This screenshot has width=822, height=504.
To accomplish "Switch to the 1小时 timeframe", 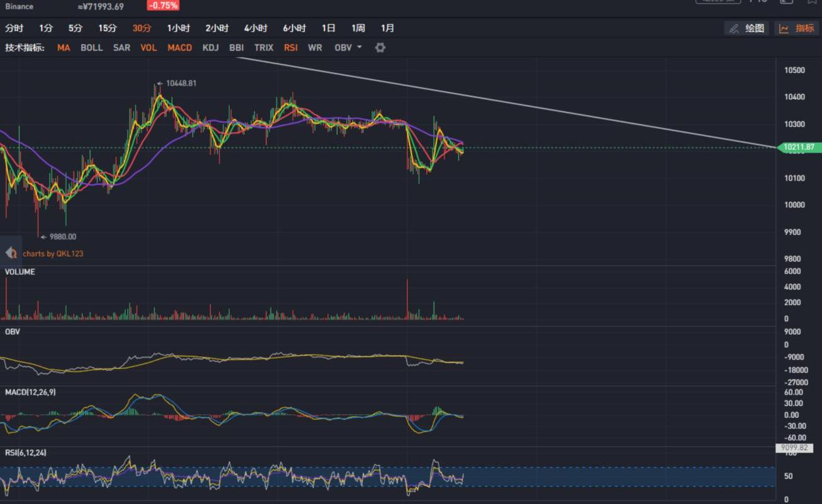I will click(x=178, y=28).
